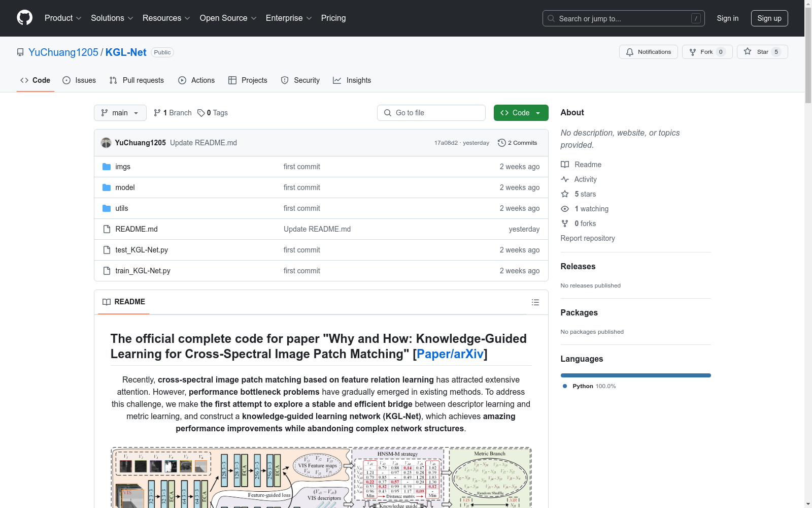Screen dimensions: 812x508
Task: Click the '5 stars' text in About
Action: (x=585, y=194)
